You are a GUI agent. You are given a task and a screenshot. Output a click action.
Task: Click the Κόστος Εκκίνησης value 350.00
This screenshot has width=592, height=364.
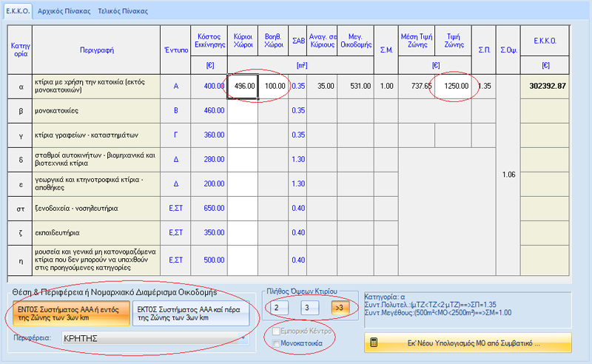[x=214, y=233]
